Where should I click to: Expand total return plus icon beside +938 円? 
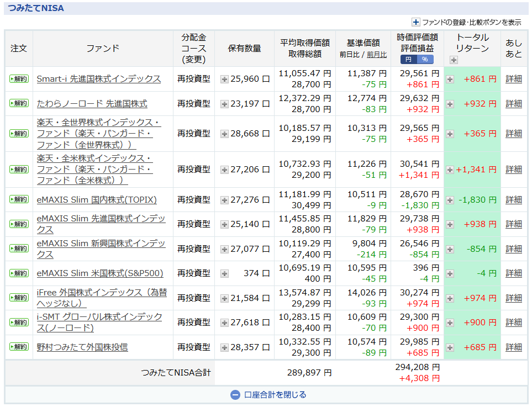coord(450,225)
